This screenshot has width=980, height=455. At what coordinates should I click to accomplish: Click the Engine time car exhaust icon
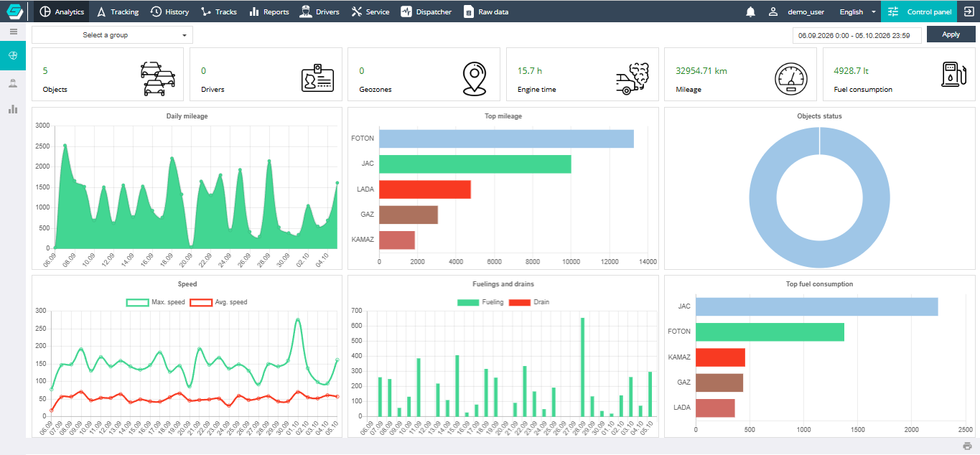point(633,78)
